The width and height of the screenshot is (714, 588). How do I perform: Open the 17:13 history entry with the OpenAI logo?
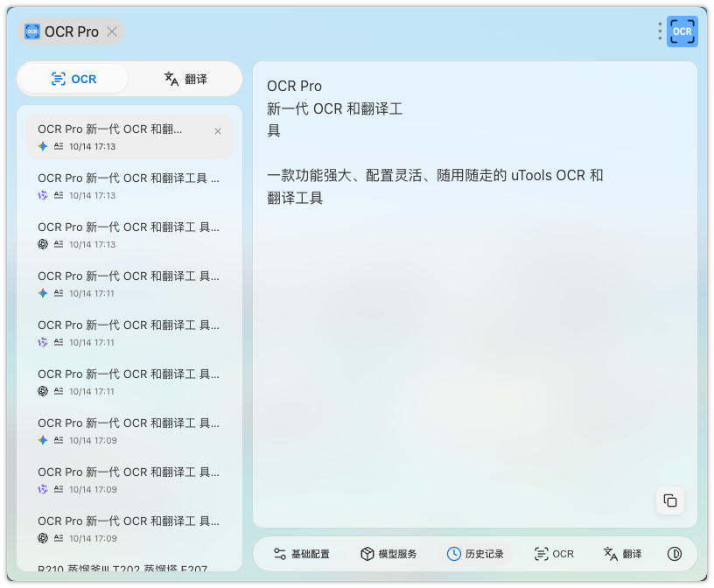coord(129,234)
